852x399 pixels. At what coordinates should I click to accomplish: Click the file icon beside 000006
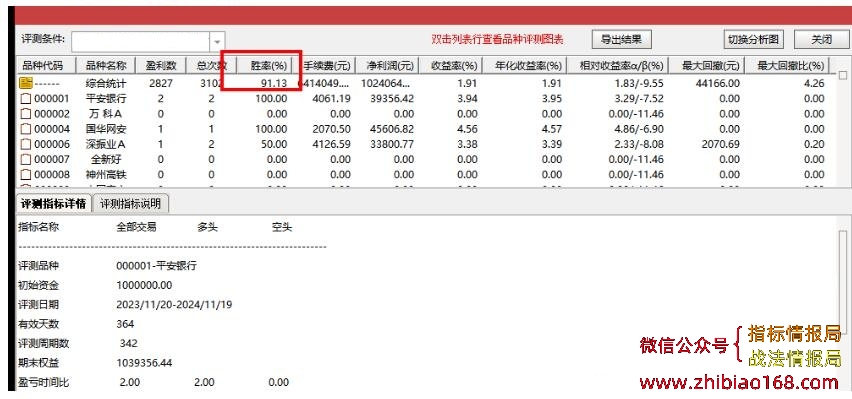[26, 145]
